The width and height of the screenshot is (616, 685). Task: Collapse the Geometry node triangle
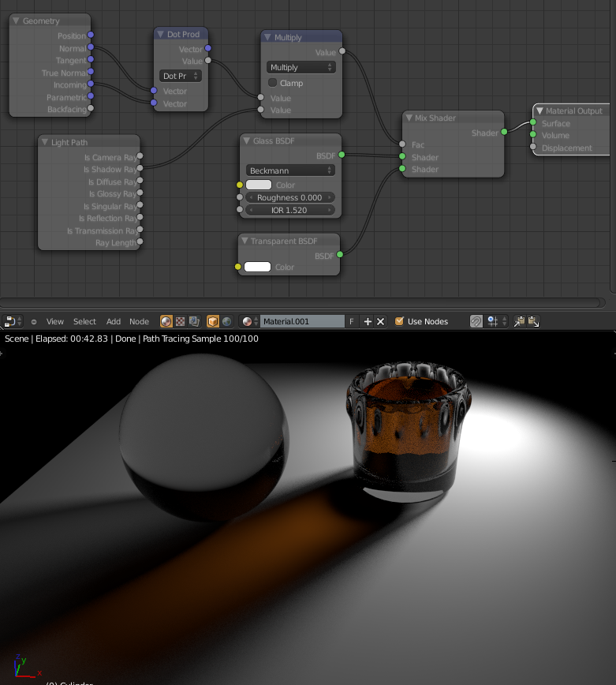point(16,21)
